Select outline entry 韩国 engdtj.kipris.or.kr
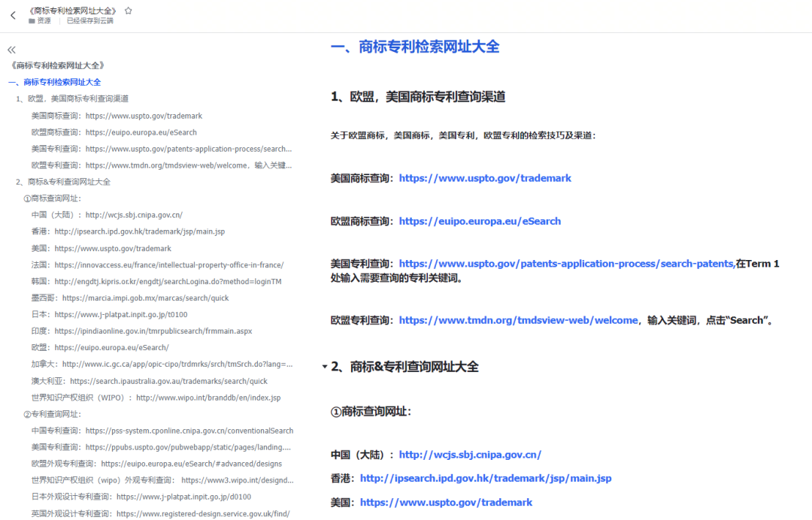812x520 pixels. click(156, 282)
